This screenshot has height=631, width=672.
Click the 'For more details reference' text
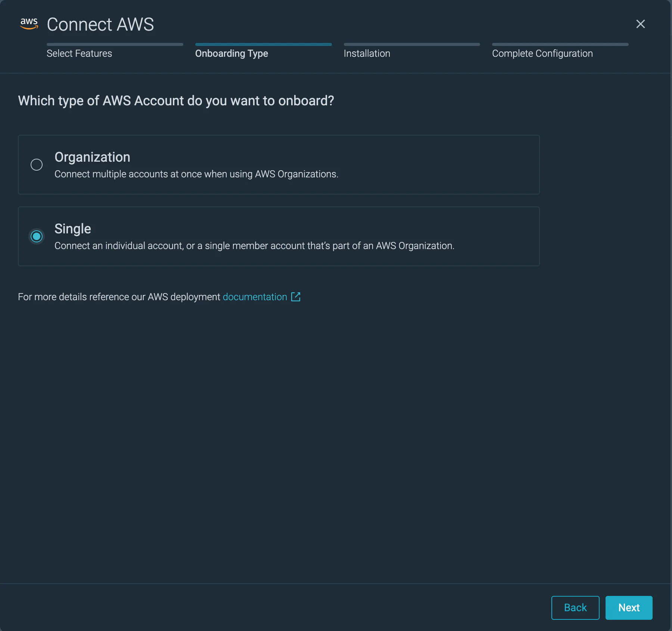tap(119, 297)
